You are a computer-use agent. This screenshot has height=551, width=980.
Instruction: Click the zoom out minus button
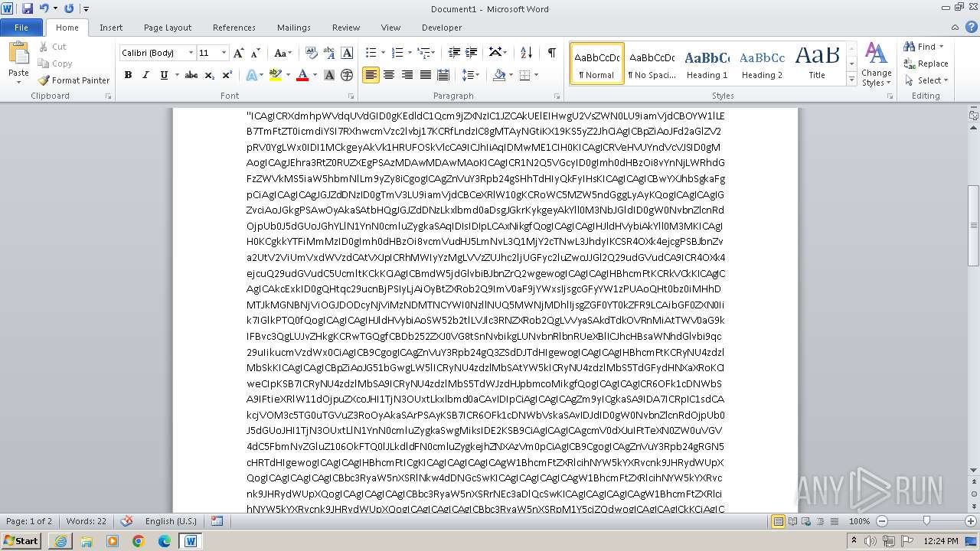883,521
